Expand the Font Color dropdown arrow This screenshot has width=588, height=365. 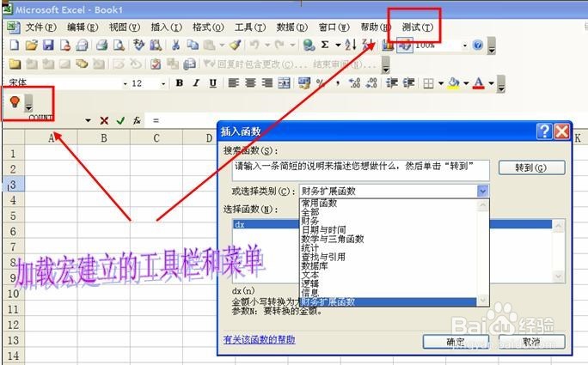click(x=491, y=83)
